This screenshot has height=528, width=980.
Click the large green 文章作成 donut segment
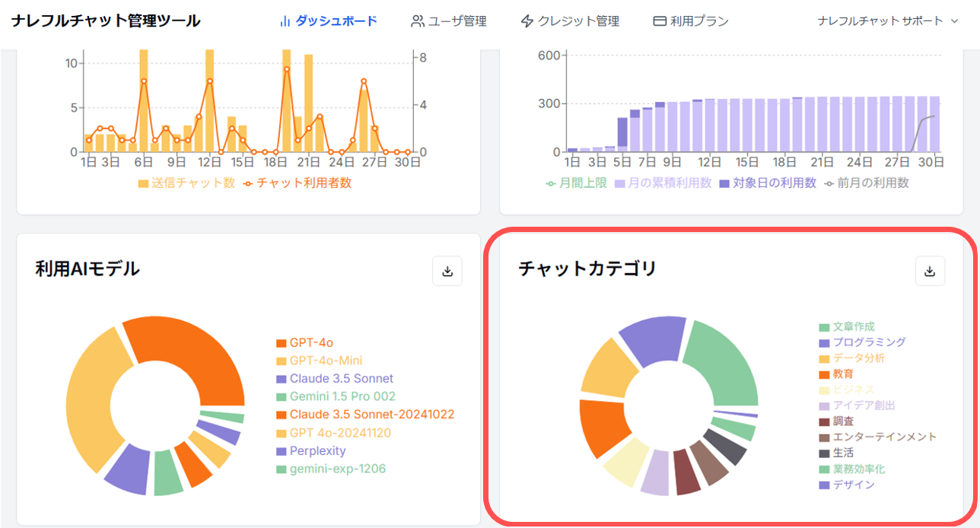(x=723, y=364)
